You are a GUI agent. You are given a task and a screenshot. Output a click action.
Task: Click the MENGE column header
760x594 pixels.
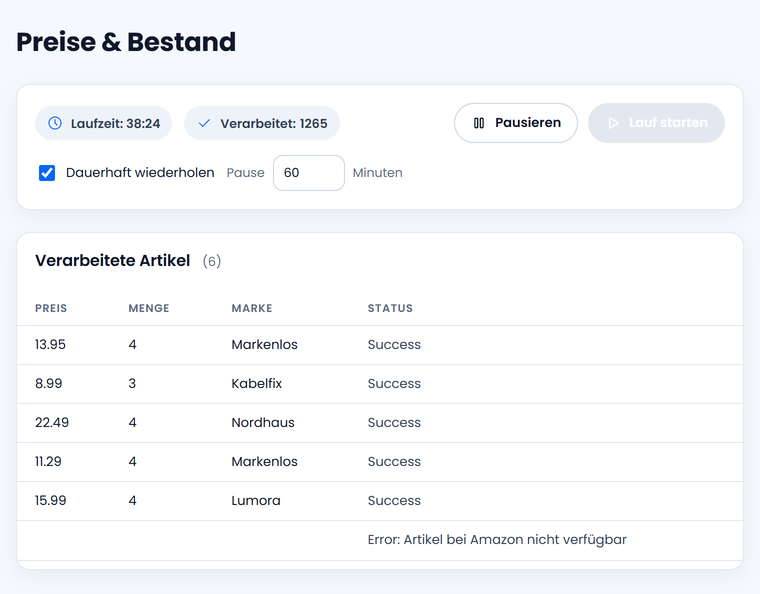pos(149,308)
